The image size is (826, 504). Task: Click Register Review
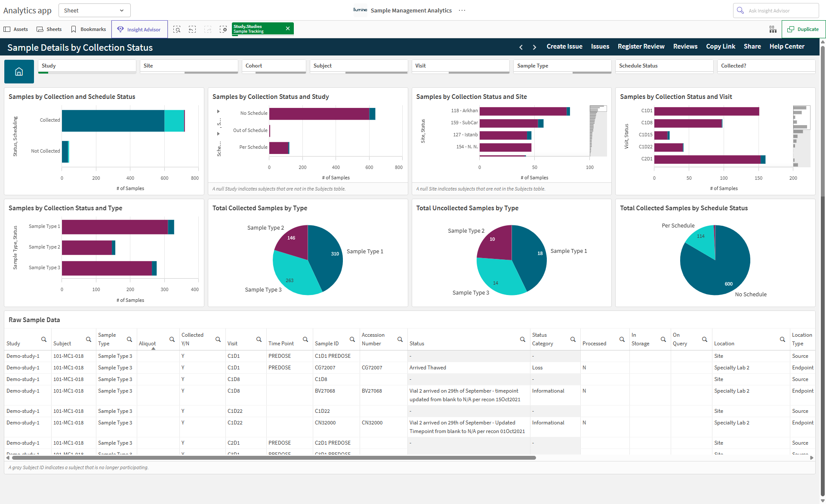pos(641,46)
